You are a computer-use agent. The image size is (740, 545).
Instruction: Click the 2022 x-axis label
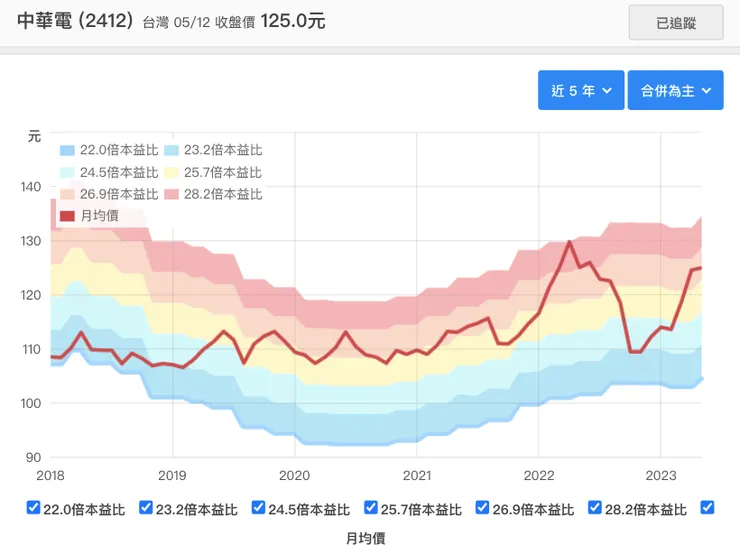538,475
